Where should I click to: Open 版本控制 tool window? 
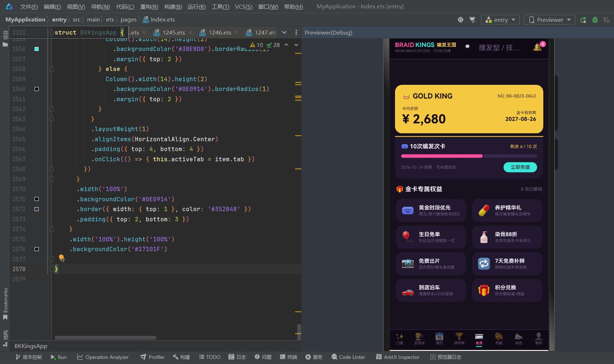click(28, 357)
